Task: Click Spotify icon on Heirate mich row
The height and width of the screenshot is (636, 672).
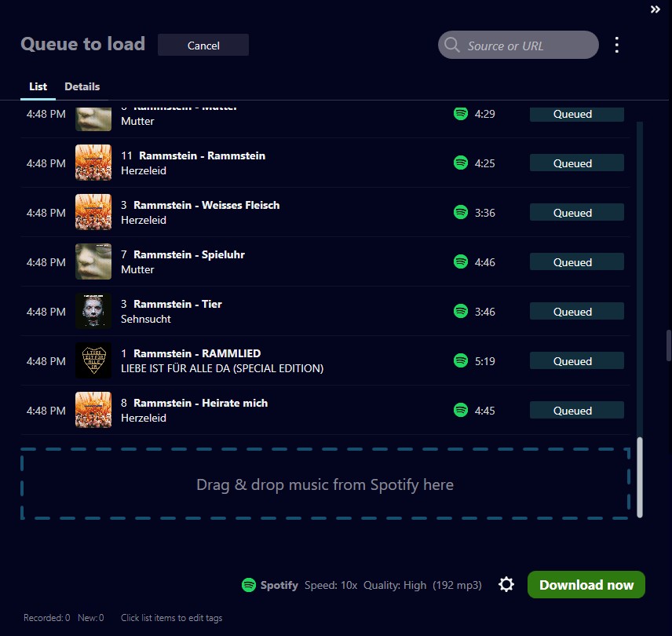Action: (461, 410)
